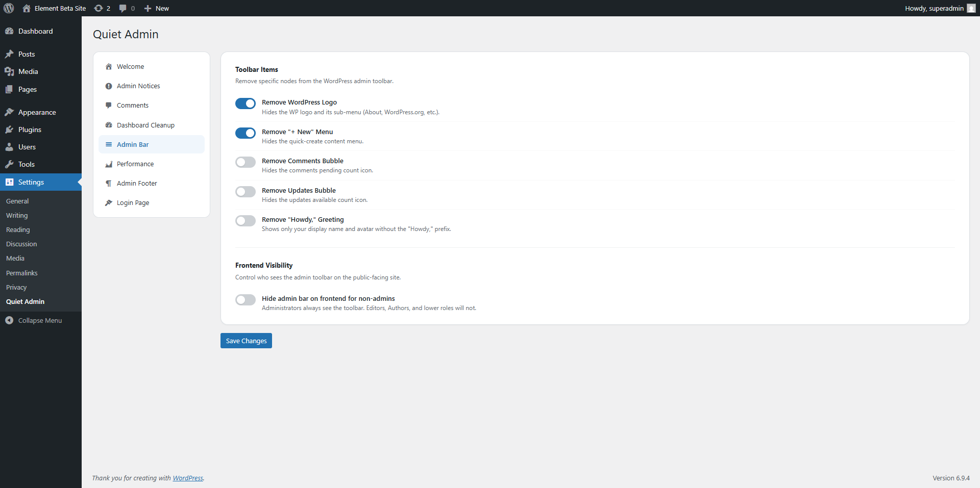
Task: Click the Appearance paintbrush icon
Action: point(9,112)
